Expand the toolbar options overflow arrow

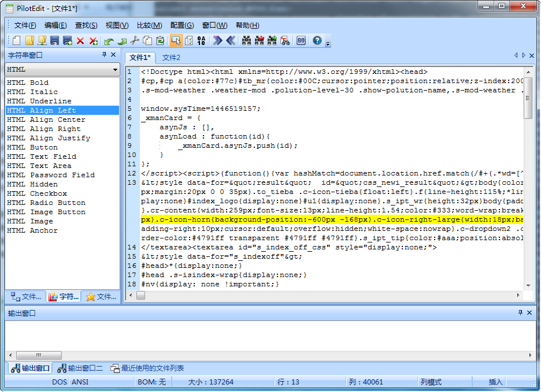(328, 44)
